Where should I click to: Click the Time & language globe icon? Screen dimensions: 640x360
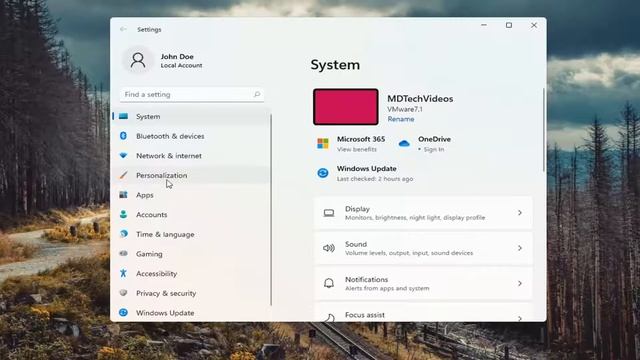click(x=123, y=234)
